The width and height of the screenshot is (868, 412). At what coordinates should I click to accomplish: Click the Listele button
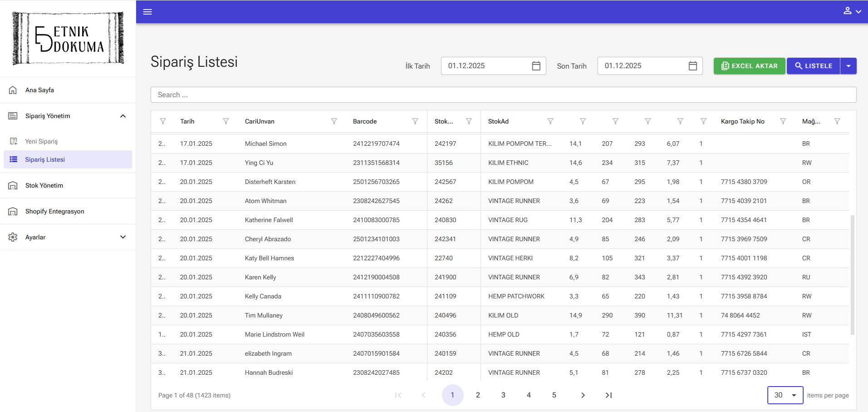[813, 66]
